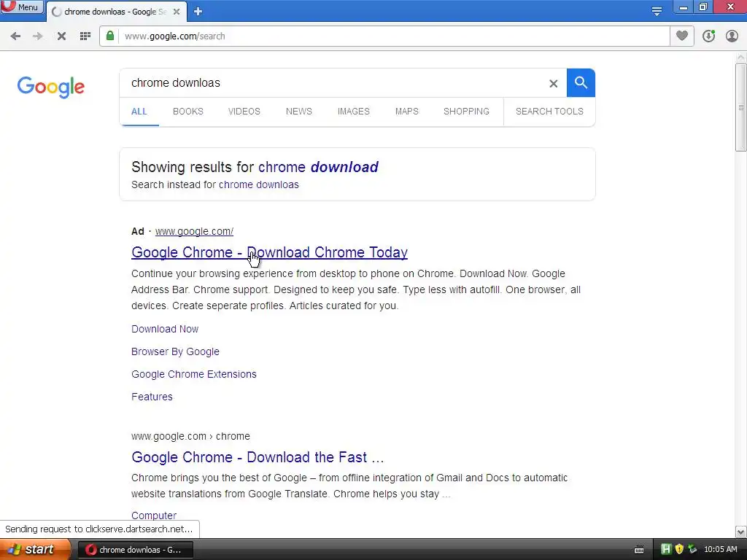Stop the page from loading
The width and height of the screenshot is (747, 560).
(61, 36)
